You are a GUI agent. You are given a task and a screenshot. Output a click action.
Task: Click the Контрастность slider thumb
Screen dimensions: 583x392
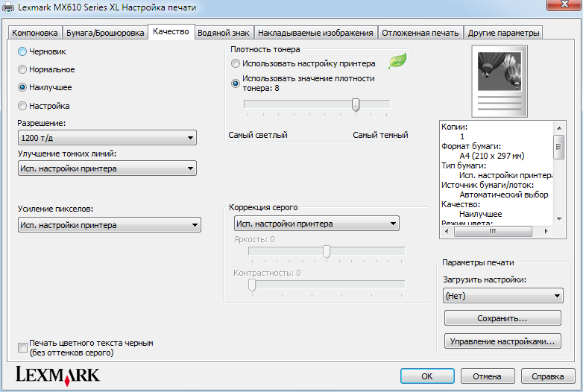[252, 285]
